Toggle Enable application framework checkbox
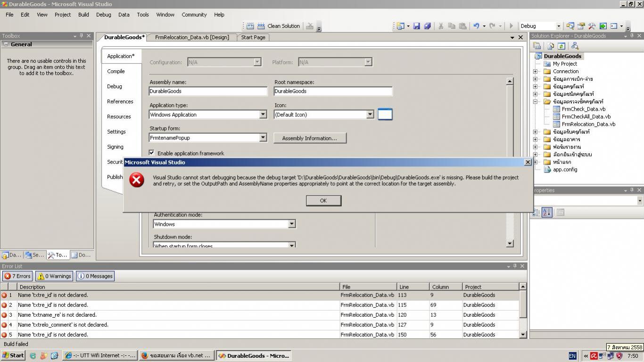644x362 pixels. point(151,153)
